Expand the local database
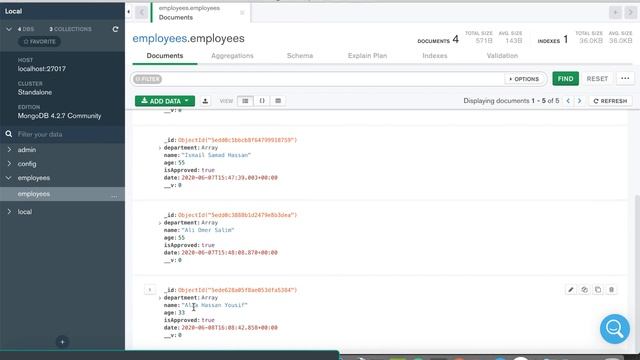This screenshot has width=640, height=360. [x=9, y=211]
